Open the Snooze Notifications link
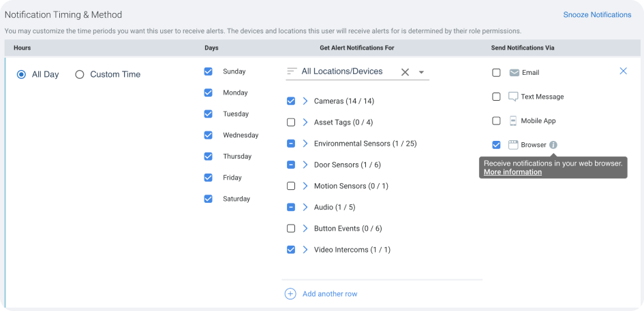Screen dimensions: 644x311 tap(597, 15)
